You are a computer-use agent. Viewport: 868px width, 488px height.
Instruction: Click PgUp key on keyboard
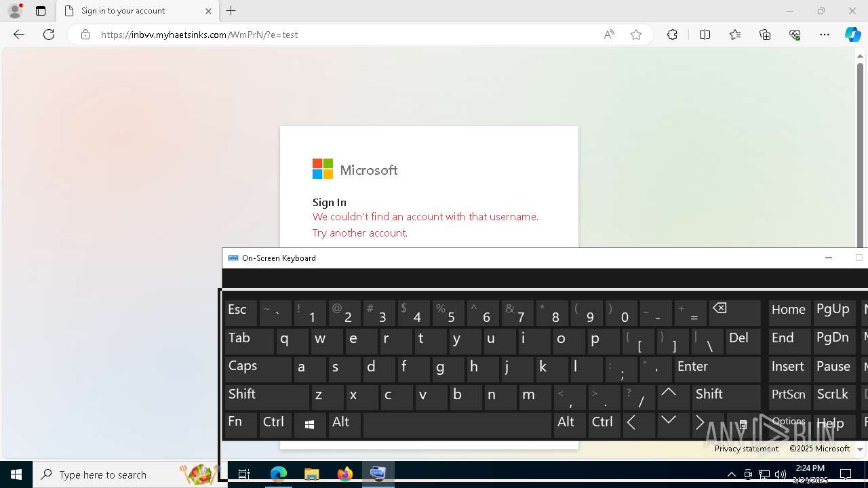[835, 314]
